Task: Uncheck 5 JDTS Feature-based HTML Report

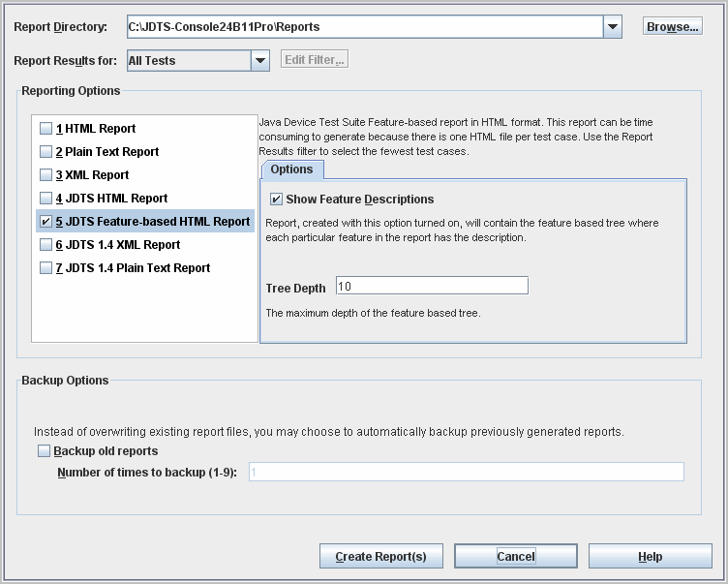Action: click(45, 221)
